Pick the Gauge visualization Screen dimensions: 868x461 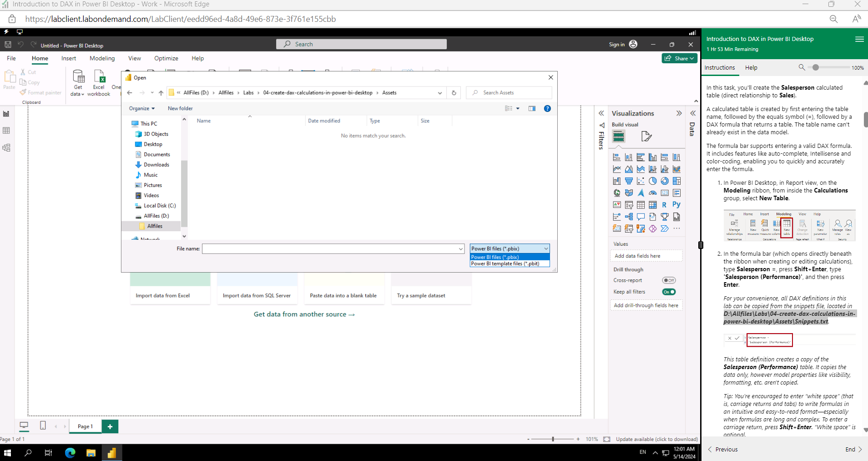pos(653,193)
